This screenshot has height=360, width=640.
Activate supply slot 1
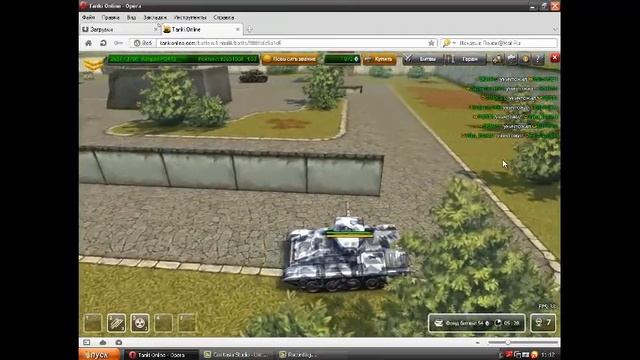coord(93,323)
